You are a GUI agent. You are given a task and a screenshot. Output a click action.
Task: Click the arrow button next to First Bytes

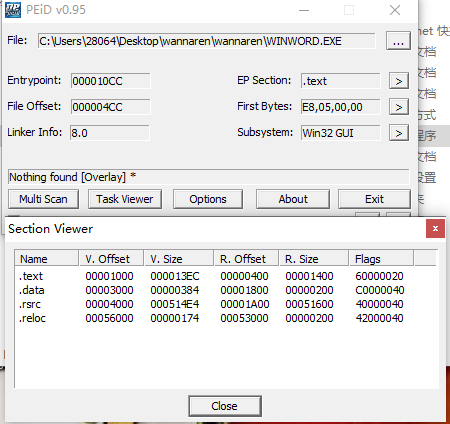pos(399,107)
